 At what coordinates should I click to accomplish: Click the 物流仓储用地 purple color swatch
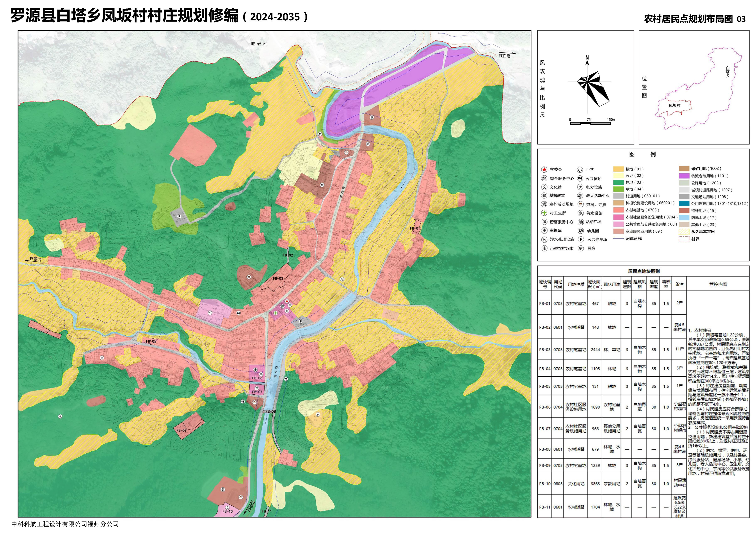click(684, 176)
